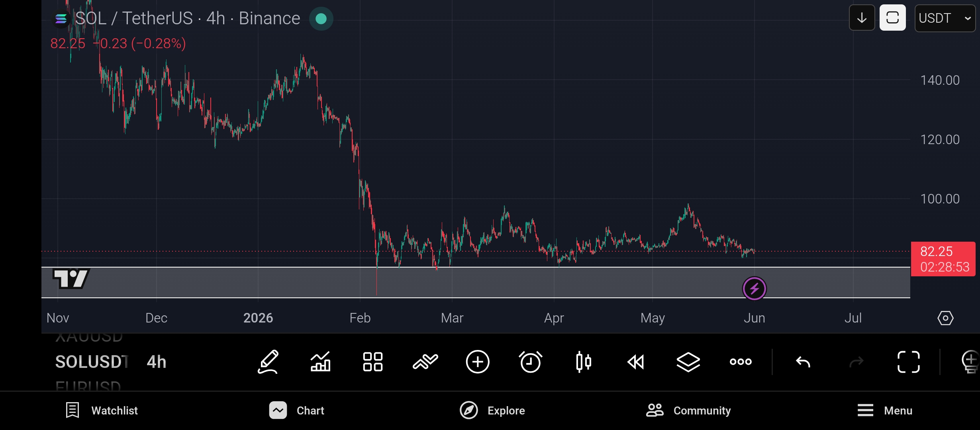Viewport: 980px width, 430px height.
Task: Tap the Dec label on time axis
Action: [156, 318]
